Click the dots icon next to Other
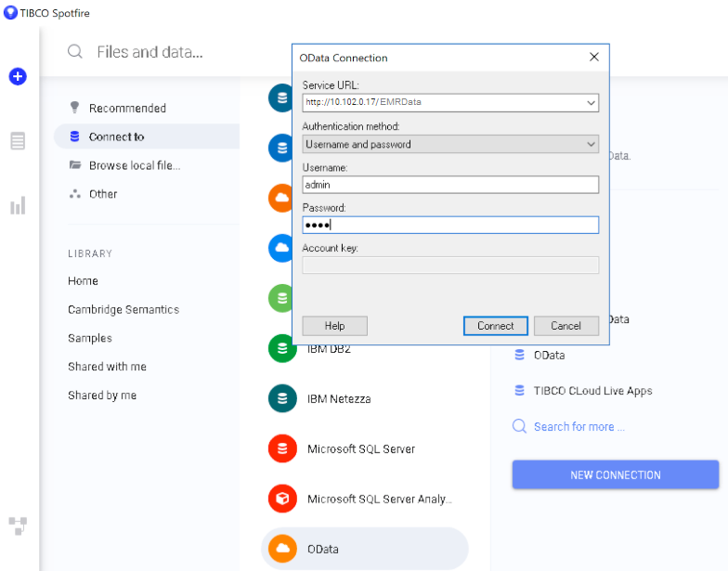This screenshot has height=571, width=728. 74,193
